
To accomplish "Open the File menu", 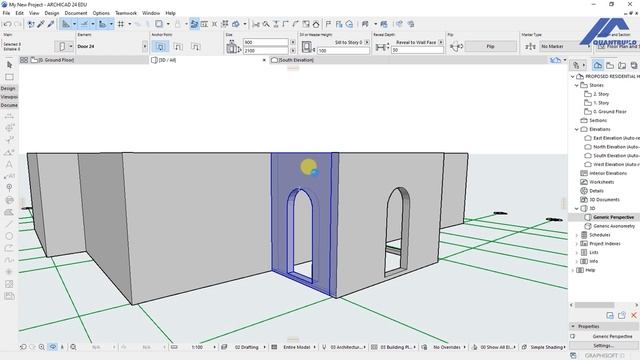I will tap(6, 13).
